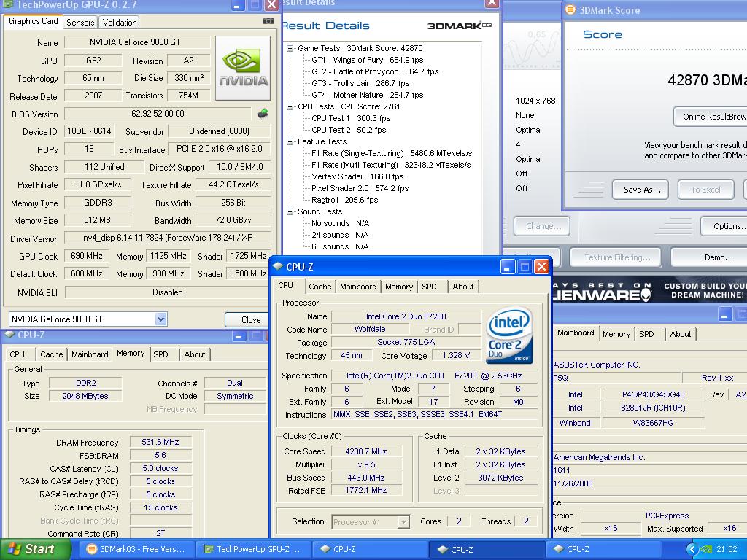Viewport: 747px width, 560px height.
Task: Click the Fill Rate (Multi-Texturing) result row
Action: (x=391, y=165)
